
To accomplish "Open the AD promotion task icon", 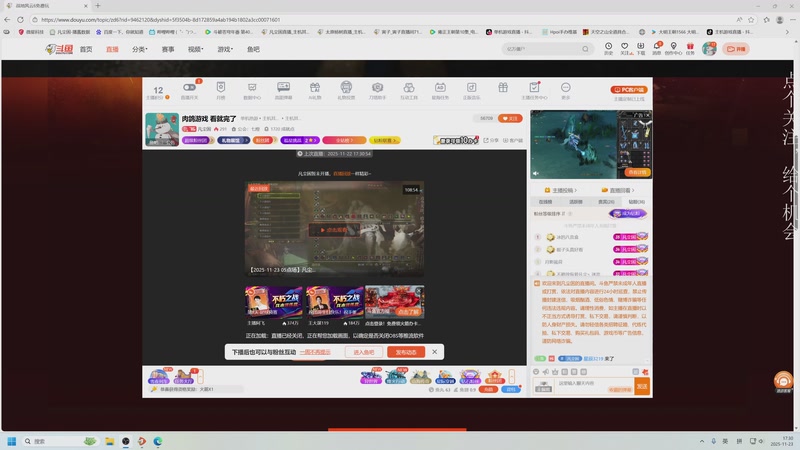I will click(x=440, y=87).
